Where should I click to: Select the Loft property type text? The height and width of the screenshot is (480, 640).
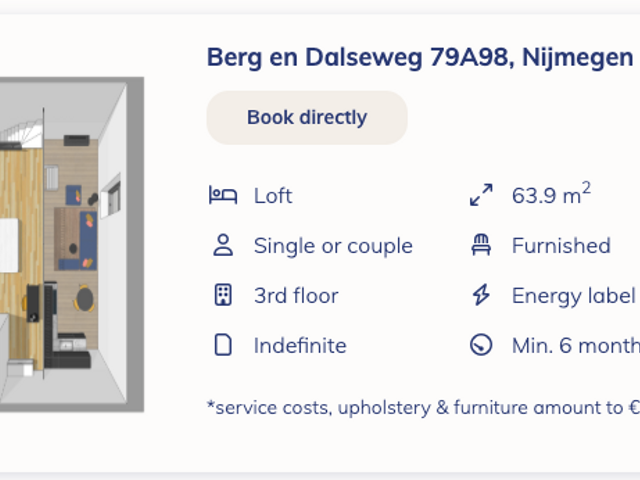click(x=273, y=196)
